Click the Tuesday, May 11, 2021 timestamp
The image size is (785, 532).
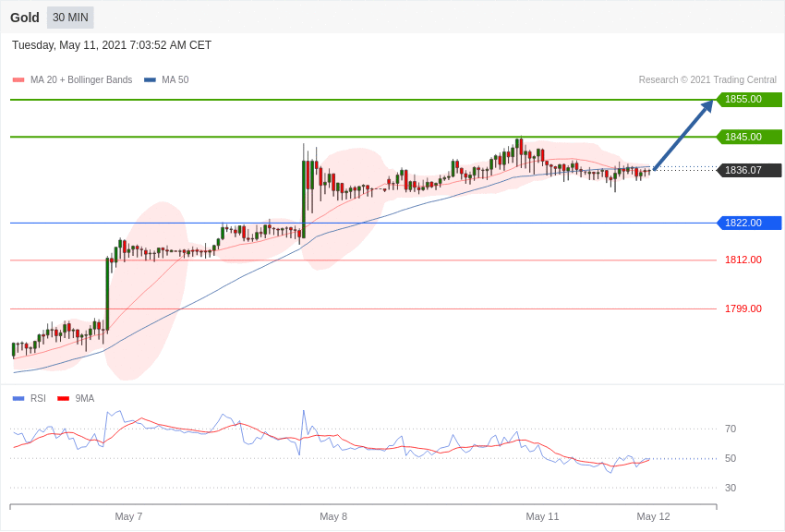pyautogui.click(x=112, y=45)
